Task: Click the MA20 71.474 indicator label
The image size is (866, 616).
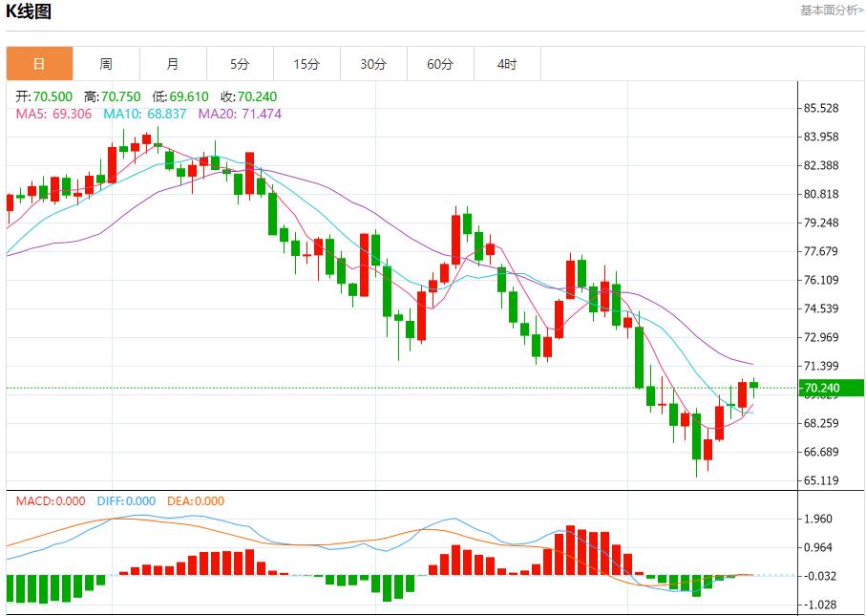Action: click(x=240, y=114)
